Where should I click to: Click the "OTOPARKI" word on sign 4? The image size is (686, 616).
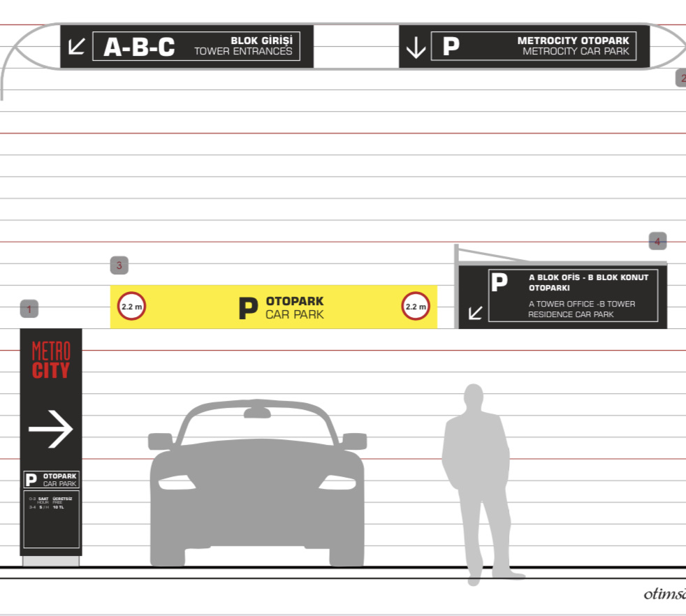(x=549, y=288)
